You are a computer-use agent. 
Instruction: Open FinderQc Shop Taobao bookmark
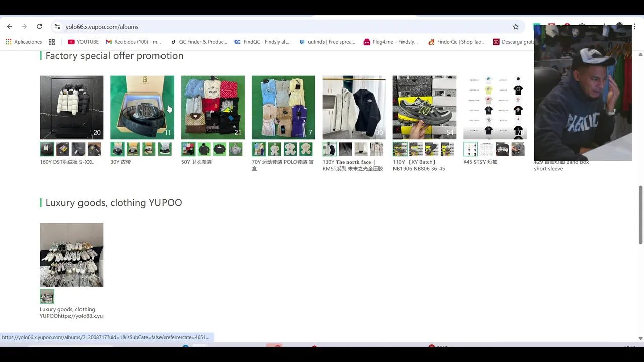(456, 42)
